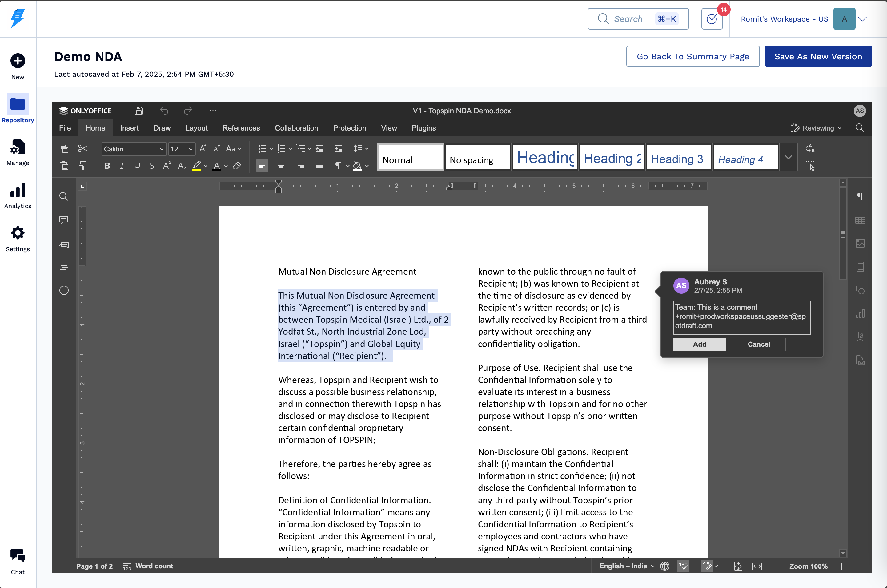Expand the bullets list dropdown
This screenshot has height=588, width=887.
(x=271, y=149)
